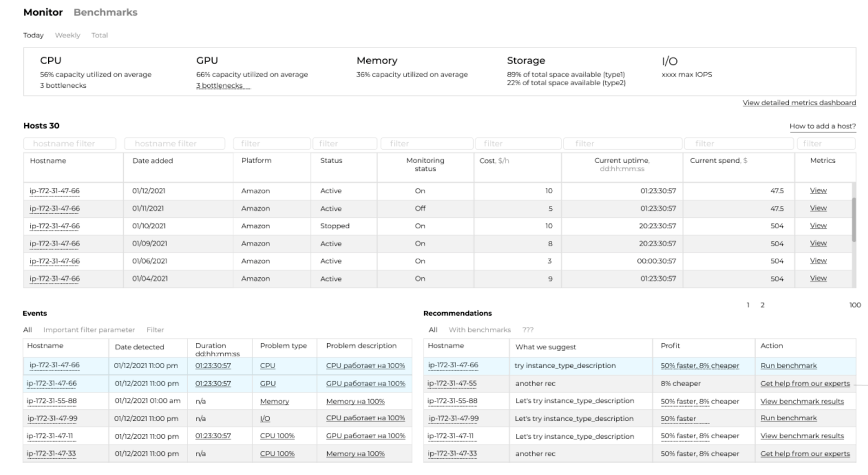Viewport: 868px width, 475px height.
Task: Get help from our experts for ip-172-31-47-55
Action: (x=805, y=383)
